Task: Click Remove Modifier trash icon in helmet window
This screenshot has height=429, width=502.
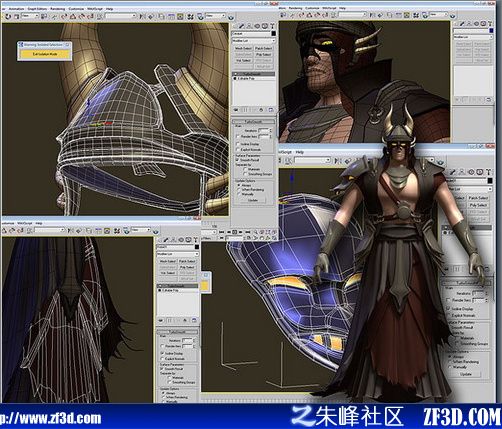Action: click(x=261, y=110)
